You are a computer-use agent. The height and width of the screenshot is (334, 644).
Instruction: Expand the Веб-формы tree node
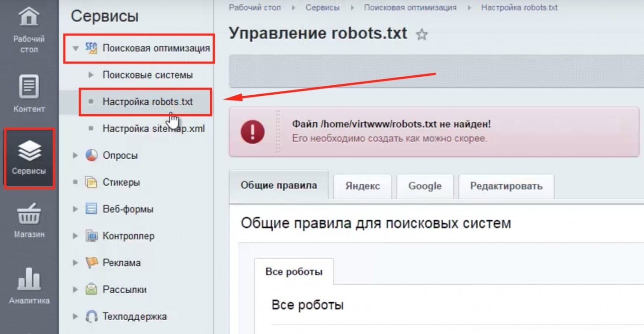(75, 209)
